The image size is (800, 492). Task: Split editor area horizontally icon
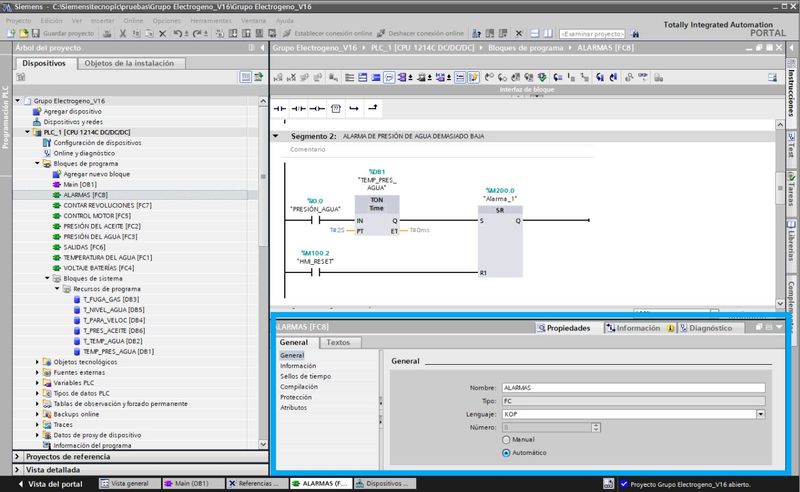pyautogui.click(x=535, y=34)
